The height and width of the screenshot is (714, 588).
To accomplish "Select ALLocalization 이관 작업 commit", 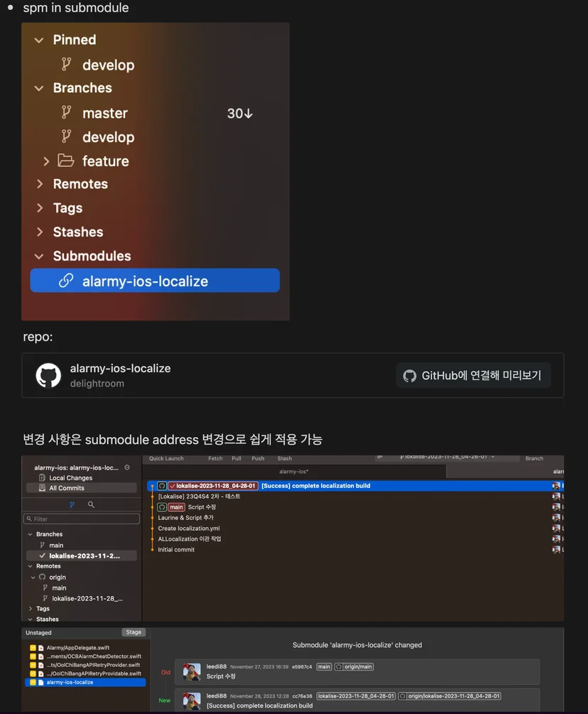I will click(190, 539).
